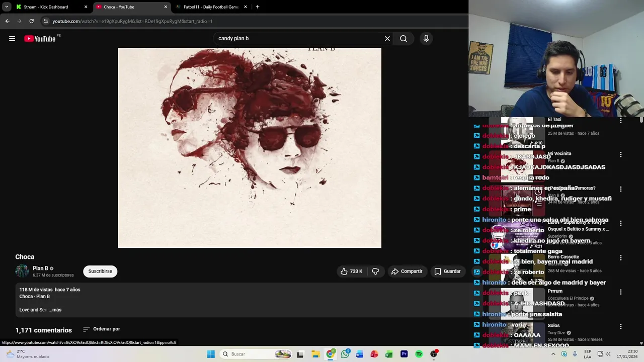Screen dimensions: 644x362
Task: Open options menu for Solos video
Action: 621,326
